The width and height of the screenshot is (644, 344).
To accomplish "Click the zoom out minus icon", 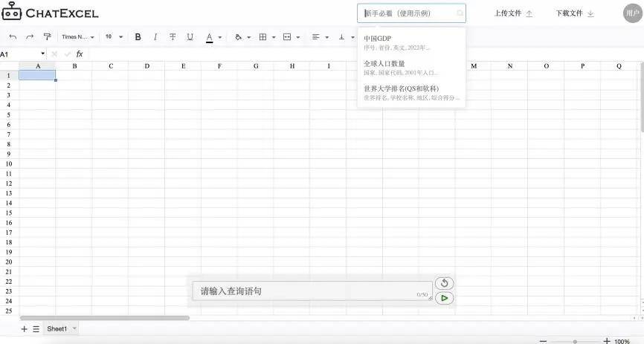I will pos(544,341).
